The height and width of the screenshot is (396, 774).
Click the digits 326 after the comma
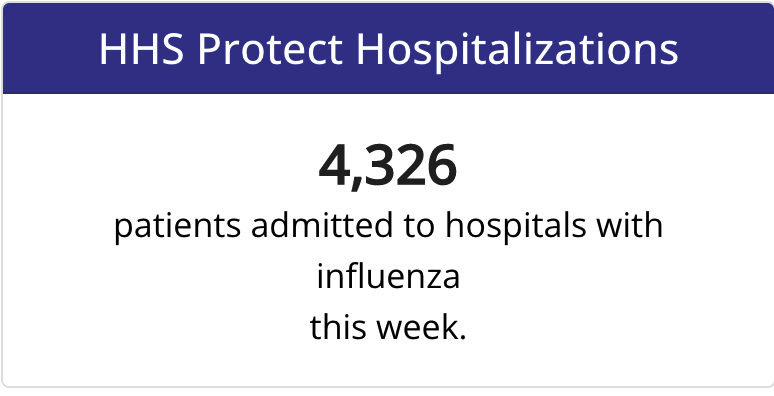[x=412, y=165]
